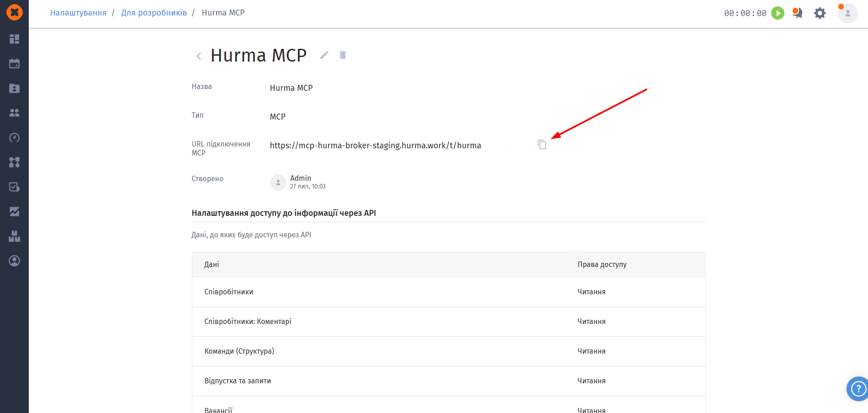
Task: Open notifications bell icon
Action: [x=798, y=13]
